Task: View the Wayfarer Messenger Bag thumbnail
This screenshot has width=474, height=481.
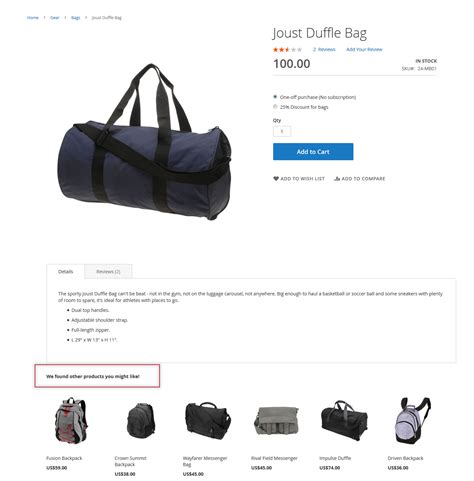Action: (x=208, y=421)
